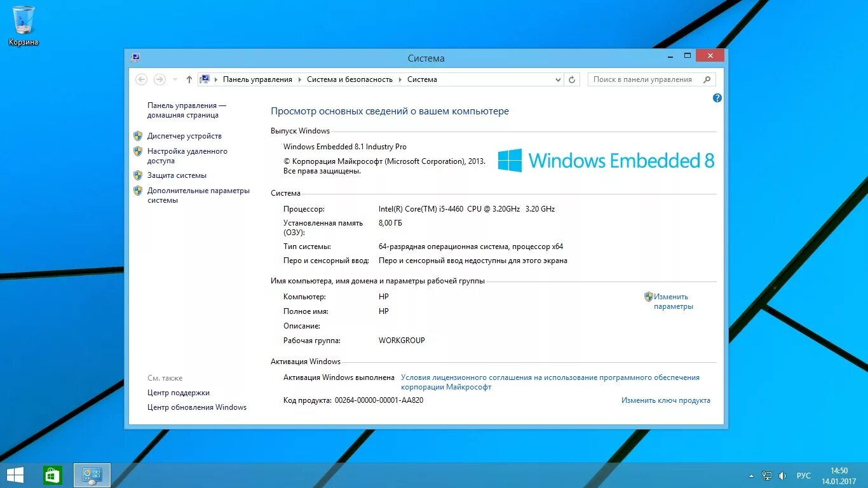This screenshot has height=488, width=868.
Task: Click the volume speaker icon in tray
Action: [x=782, y=475]
